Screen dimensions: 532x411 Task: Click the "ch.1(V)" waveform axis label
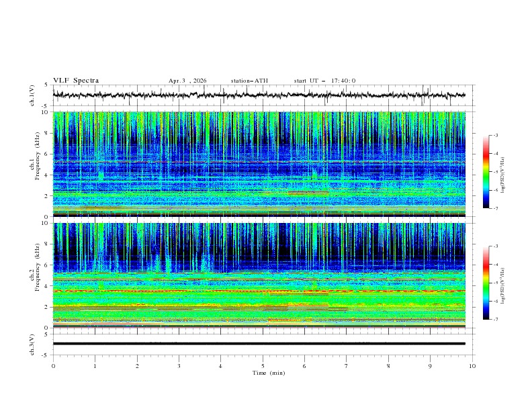32,95
